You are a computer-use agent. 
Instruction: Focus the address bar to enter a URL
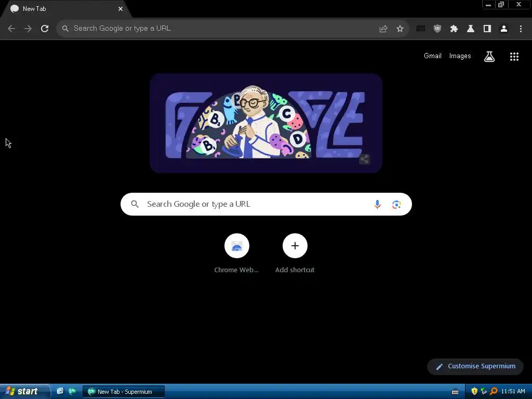[x=217, y=29]
